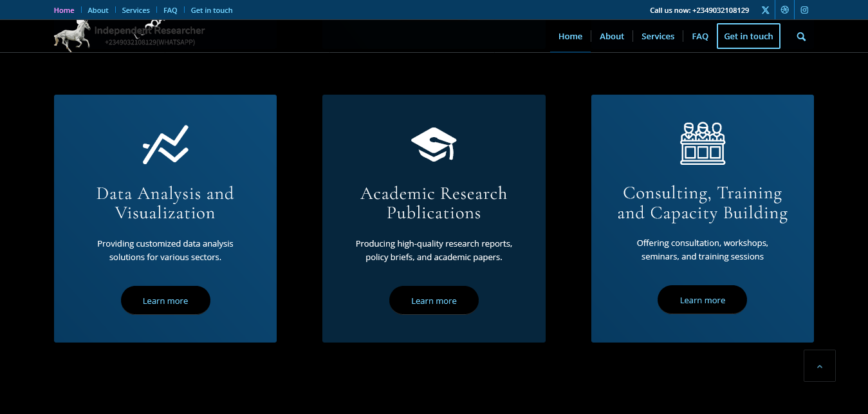Screen dimensions: 868x414
Task: Open the X (Twitter) social icon
Action: point(765,10)
